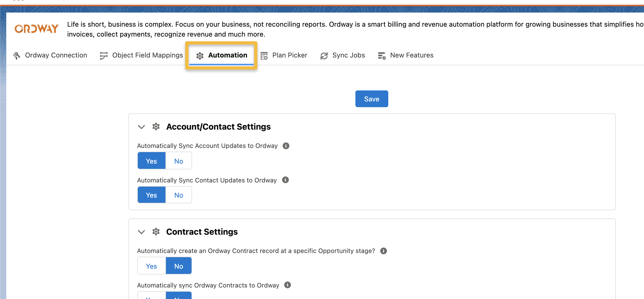This screenshot has height=299, width=644.
Task: Open the New Features tab
Action: point(406,55)
